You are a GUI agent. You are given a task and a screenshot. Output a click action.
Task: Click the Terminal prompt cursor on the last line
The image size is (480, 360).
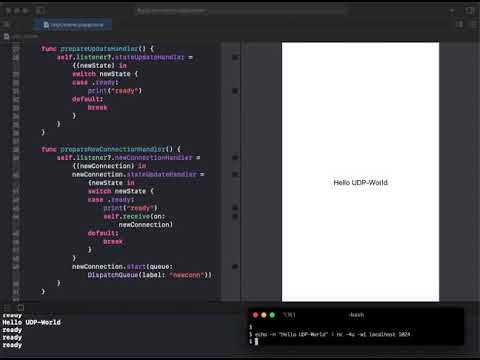(256, 341)
